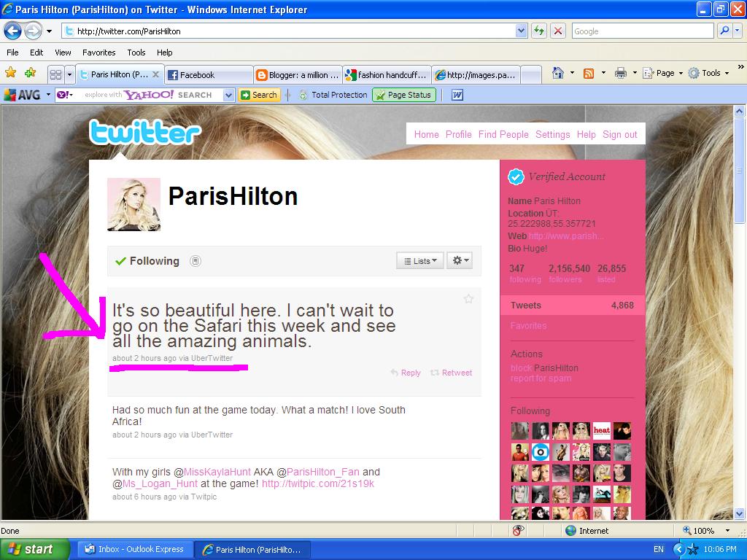Open the tab list dropdown arrow
Screen dimensions: 747x560
69,74
